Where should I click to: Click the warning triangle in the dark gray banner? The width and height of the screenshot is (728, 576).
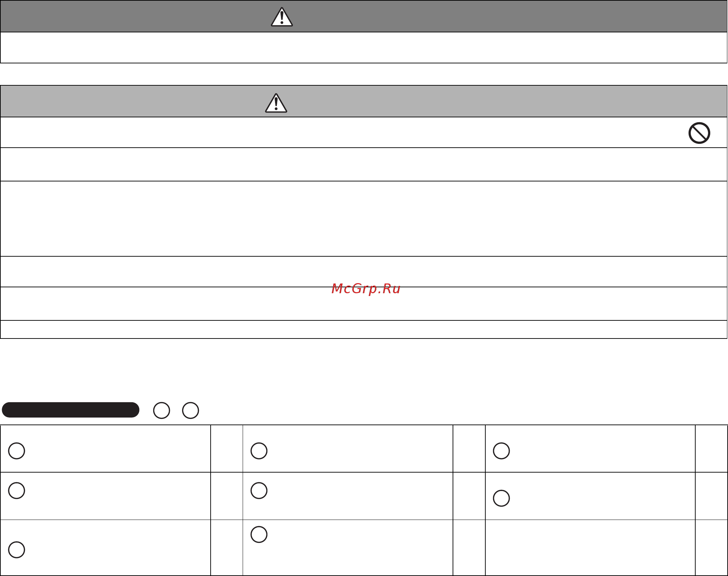[282, 17]
